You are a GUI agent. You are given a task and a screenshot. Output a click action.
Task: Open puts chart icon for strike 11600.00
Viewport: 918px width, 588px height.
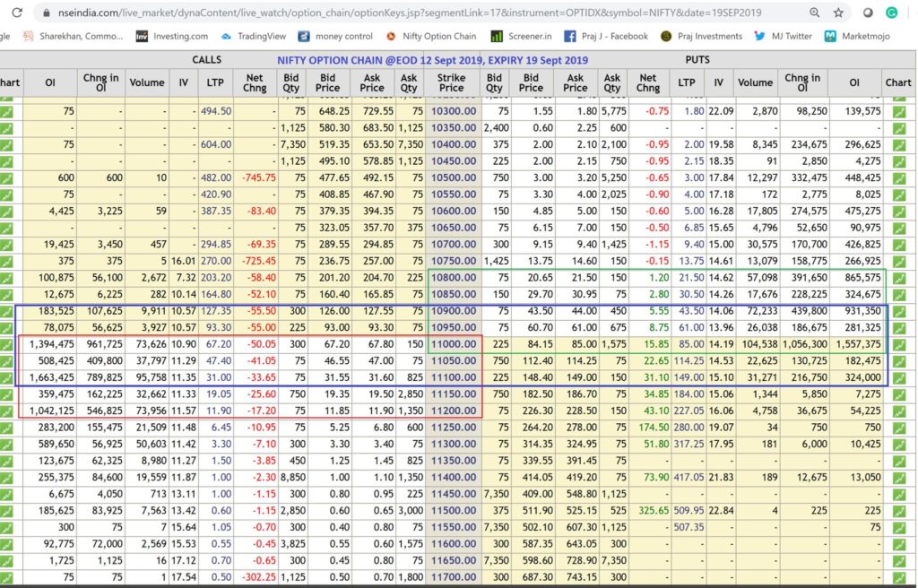point(899,544)
